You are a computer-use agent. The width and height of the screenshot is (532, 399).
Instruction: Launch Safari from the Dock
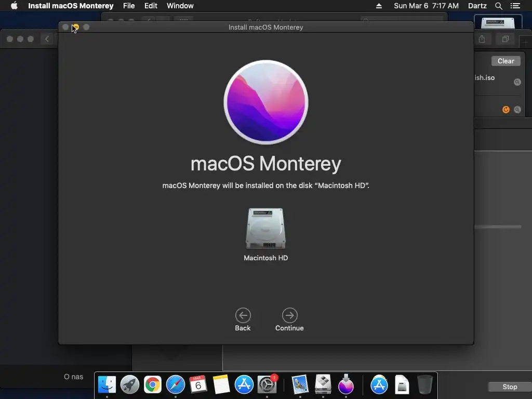[176, 385]
